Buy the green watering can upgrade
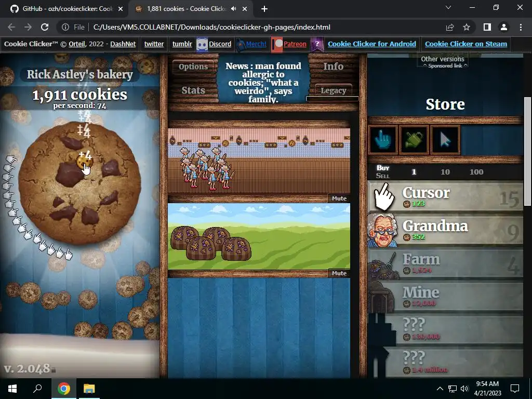 [x=414, y=140]
